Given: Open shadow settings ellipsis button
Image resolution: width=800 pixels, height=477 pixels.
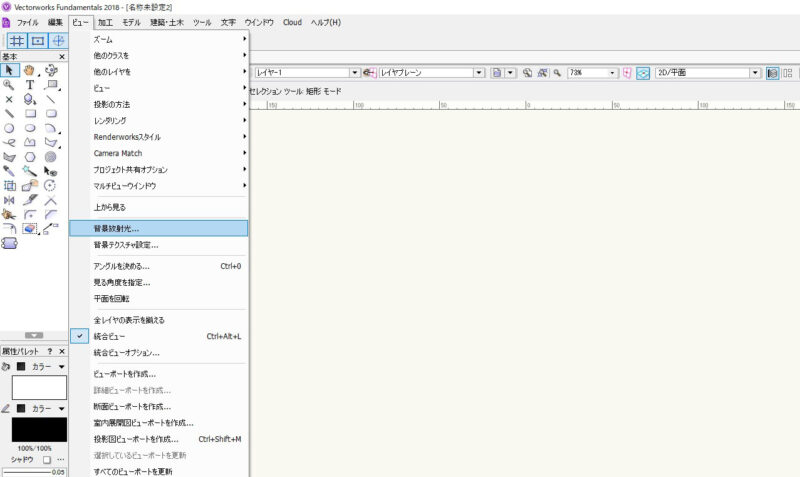Looking at the screenshot, I should (60, 460).
